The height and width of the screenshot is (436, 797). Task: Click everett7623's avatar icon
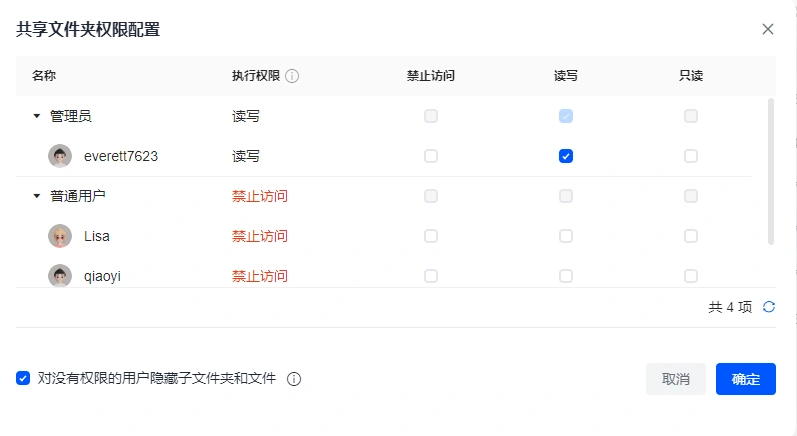(x=60, y=156)
